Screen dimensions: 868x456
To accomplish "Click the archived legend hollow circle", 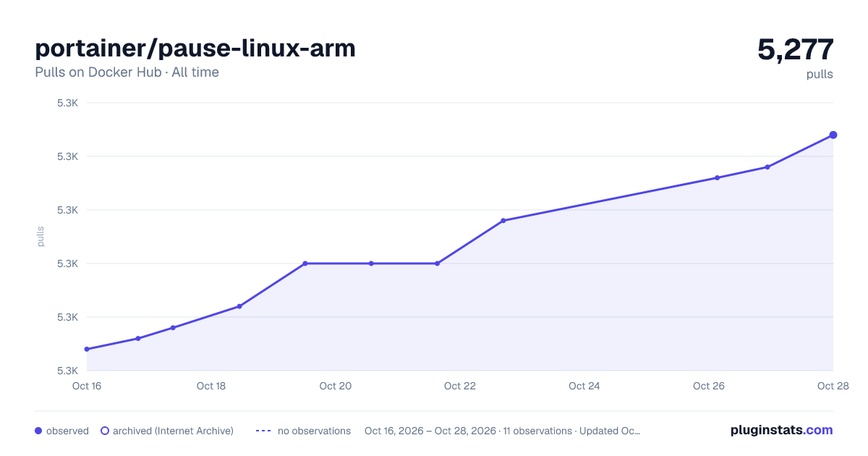I will [x=105, y=431].
